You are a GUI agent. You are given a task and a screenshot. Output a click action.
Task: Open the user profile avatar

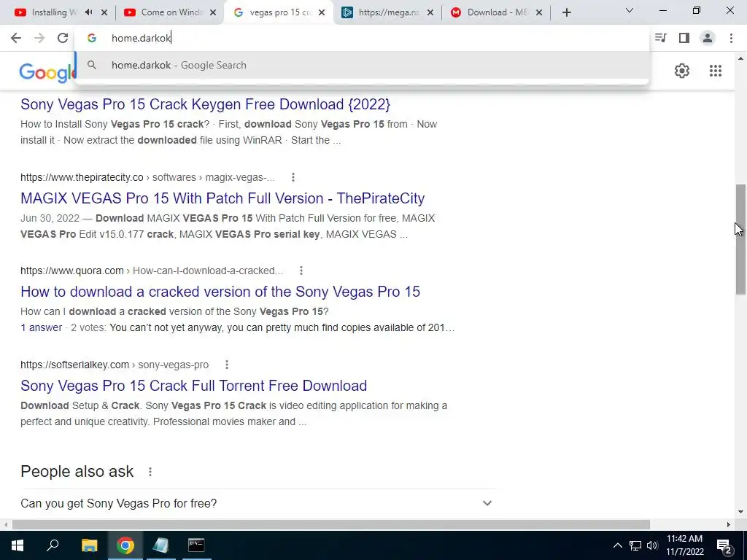[708, 38]
